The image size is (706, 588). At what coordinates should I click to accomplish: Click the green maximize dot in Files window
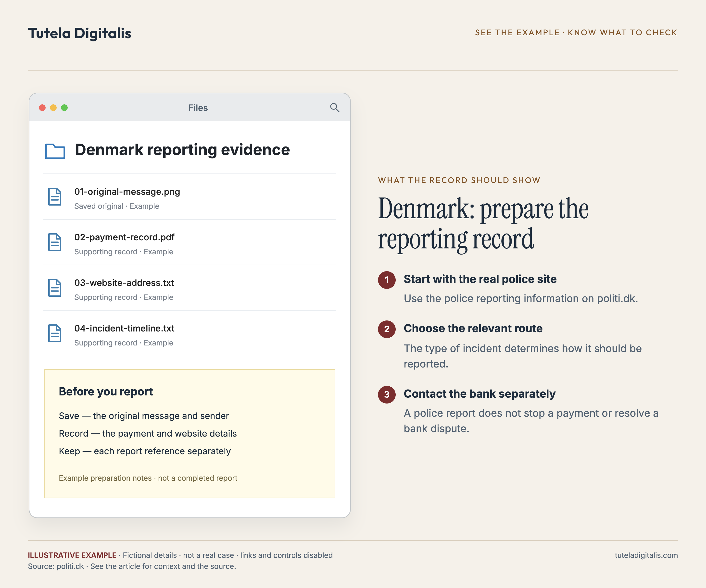(64, 108)
